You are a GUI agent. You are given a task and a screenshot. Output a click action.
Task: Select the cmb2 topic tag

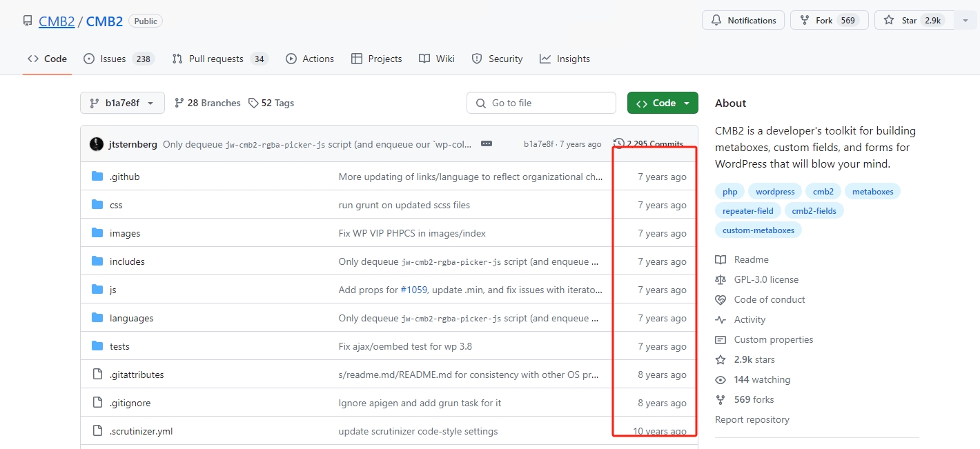pos(823,192)
